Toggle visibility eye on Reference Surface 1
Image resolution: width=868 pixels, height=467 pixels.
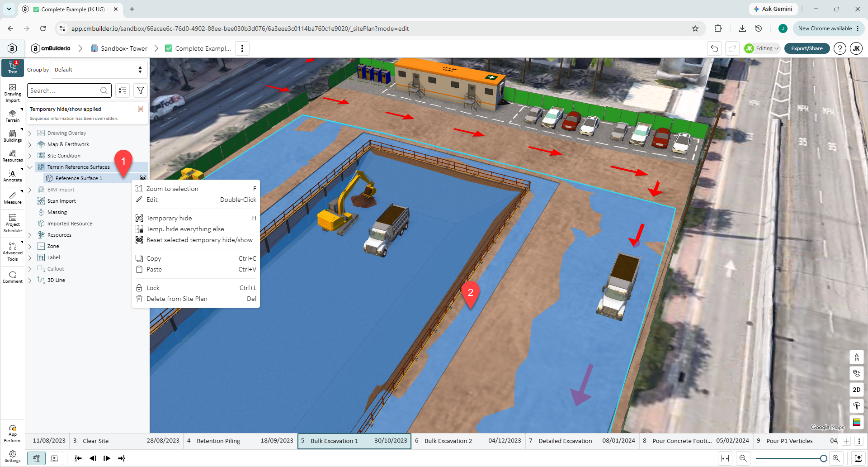(x=143, y=178)
